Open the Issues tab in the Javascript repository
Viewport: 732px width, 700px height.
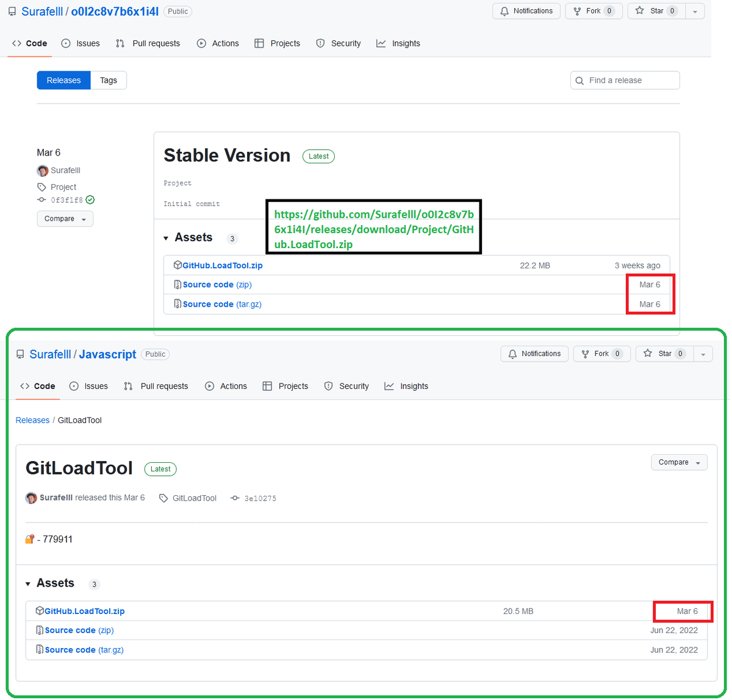[88, 386]
